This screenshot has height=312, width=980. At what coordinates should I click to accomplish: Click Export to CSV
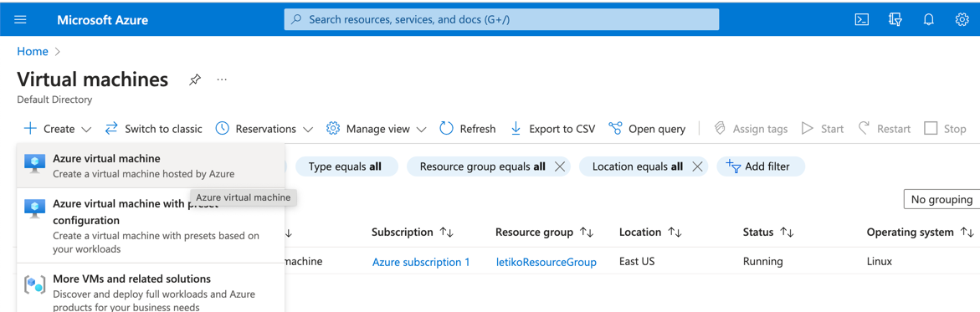(552, 129)
